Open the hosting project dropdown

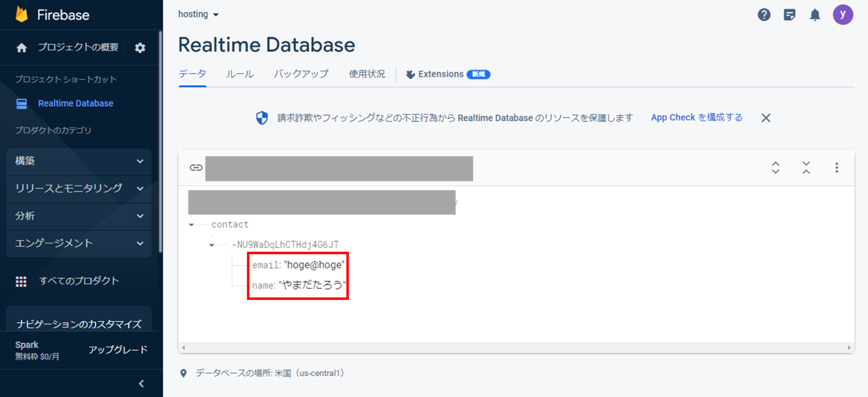(199, 14)
